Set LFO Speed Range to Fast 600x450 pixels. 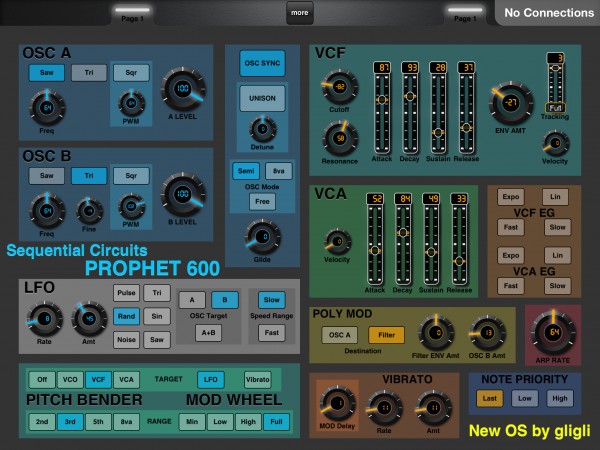[x=272, y=333]
